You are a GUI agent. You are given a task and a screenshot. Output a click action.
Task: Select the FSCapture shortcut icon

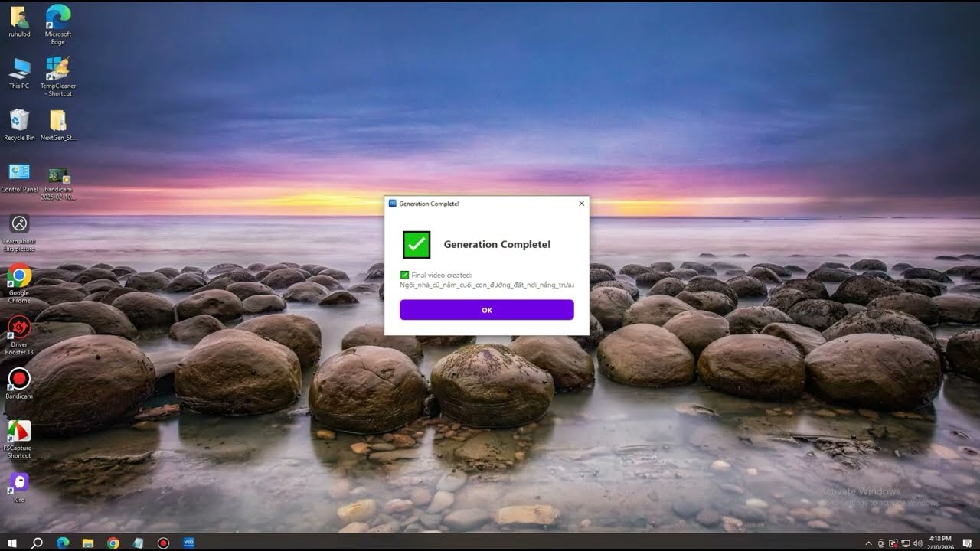pos(19,439)
